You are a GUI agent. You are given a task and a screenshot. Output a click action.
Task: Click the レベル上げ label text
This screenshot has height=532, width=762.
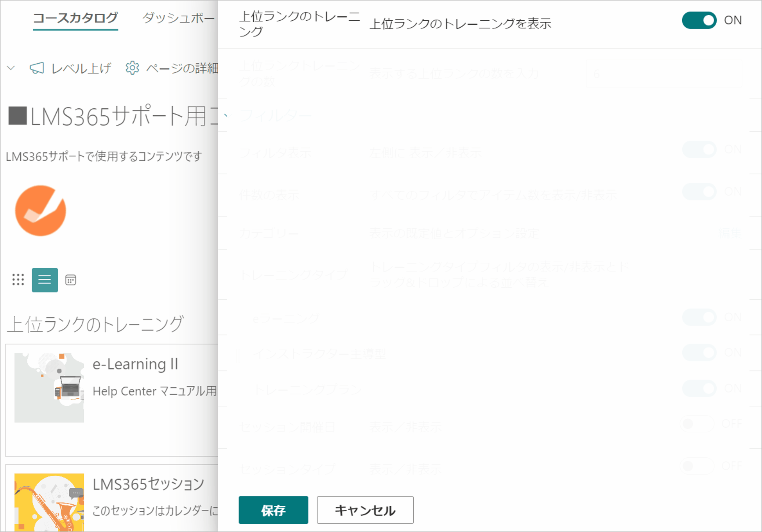[x=81, y=68]
